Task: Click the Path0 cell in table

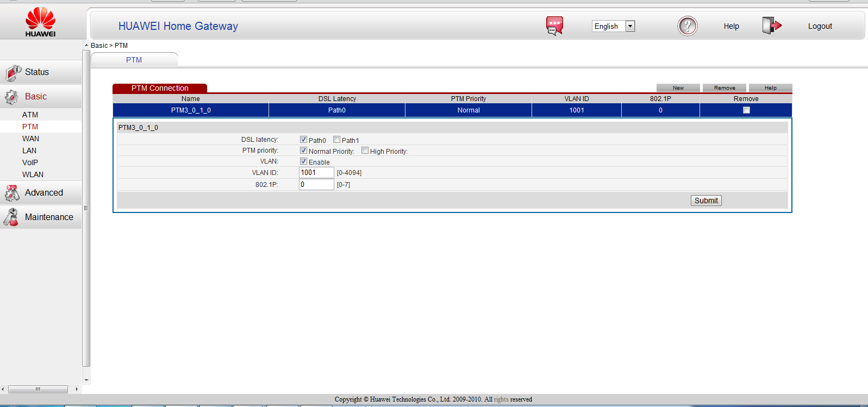Action: click(x=337, y=110)
